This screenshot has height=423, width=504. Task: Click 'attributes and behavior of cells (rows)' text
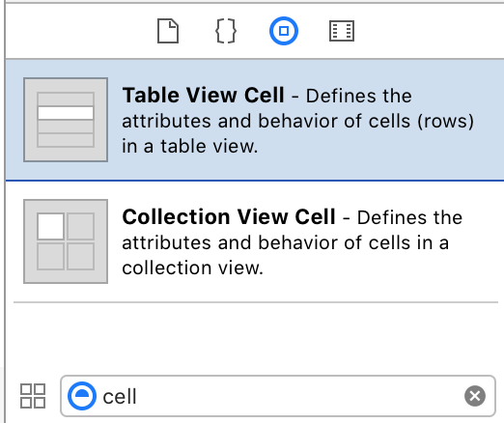(x=297, y=122)
